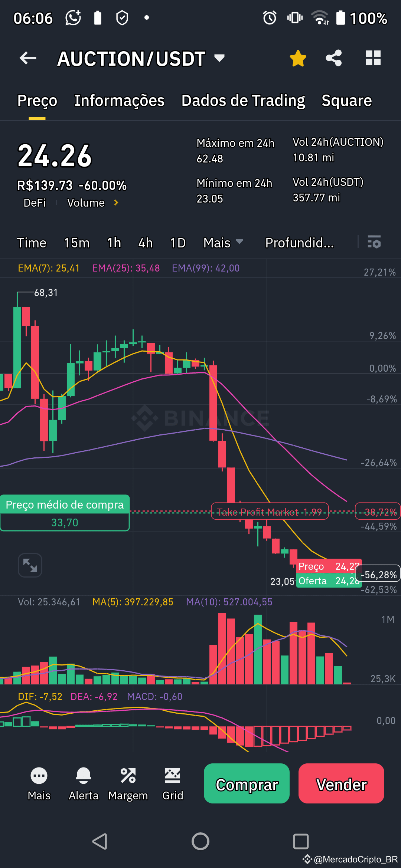
Task: Select the 4h chart interval
Action: [x=146, y=243]
